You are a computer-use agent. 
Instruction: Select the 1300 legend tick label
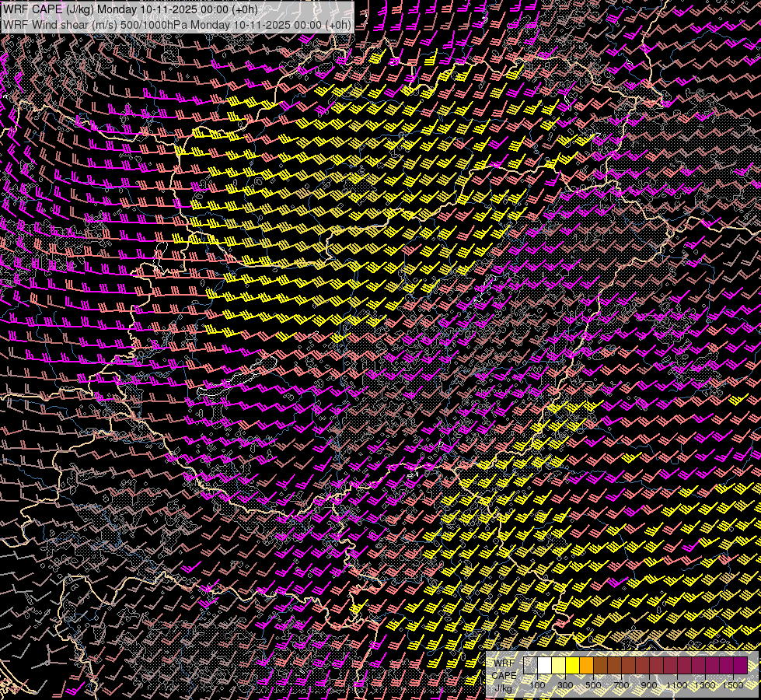click(705, 684)
